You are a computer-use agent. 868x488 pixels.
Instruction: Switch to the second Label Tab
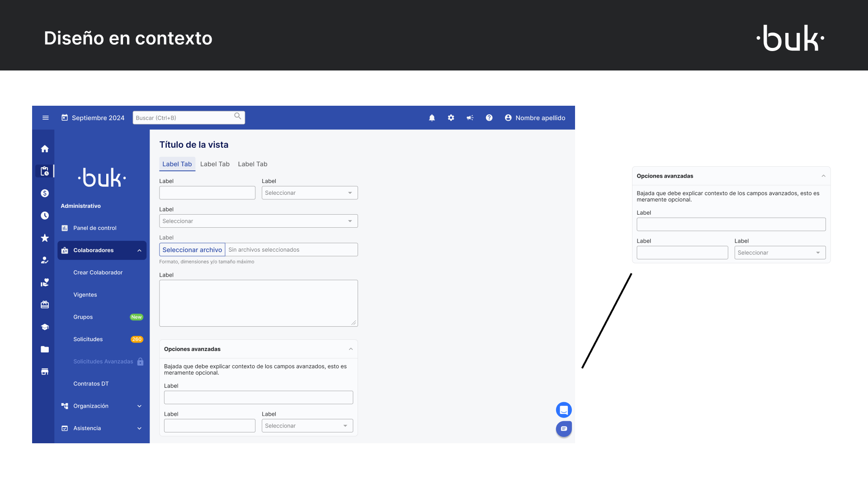pyautogui.click(x=215, y=164)
